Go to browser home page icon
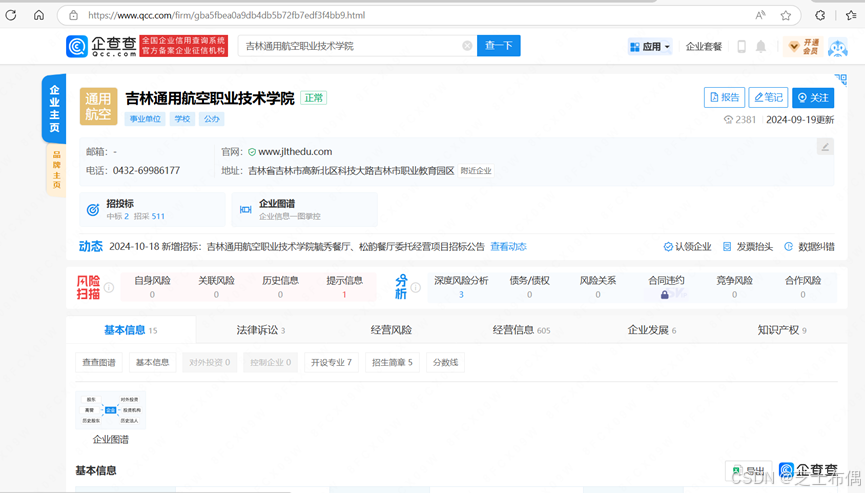 (x=39, y=15)
